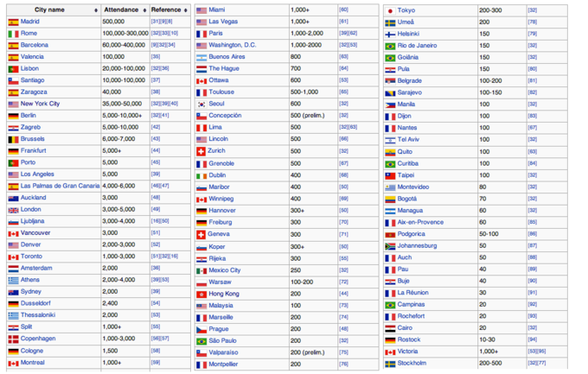Open the Barcelona city link
Screen dimensions: 588x374
click(x=35, y=45)
